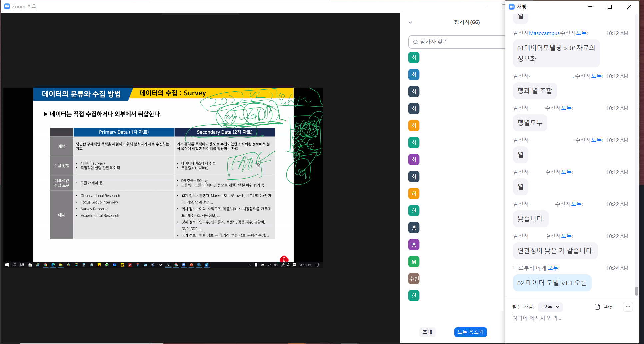Select the brown 수빈 participant avatar
644x344 pixels.
click(x=414, y=279)
